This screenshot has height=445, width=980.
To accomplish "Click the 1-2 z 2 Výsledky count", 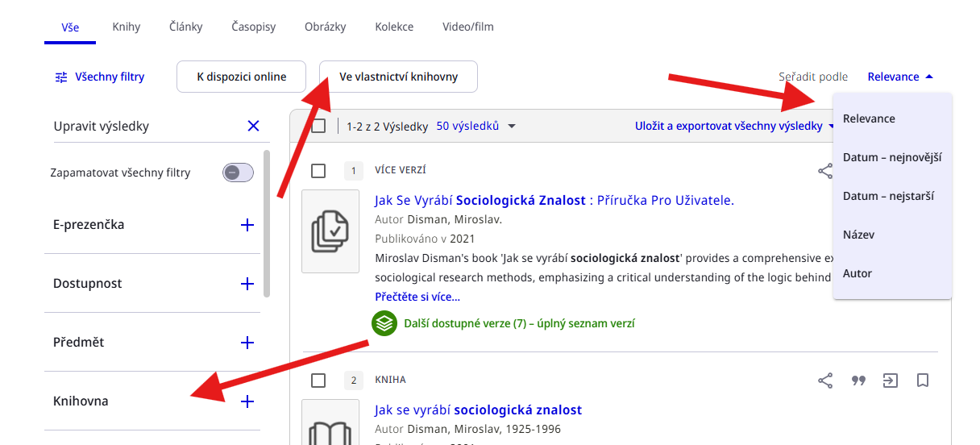I will tap(387, 127).
